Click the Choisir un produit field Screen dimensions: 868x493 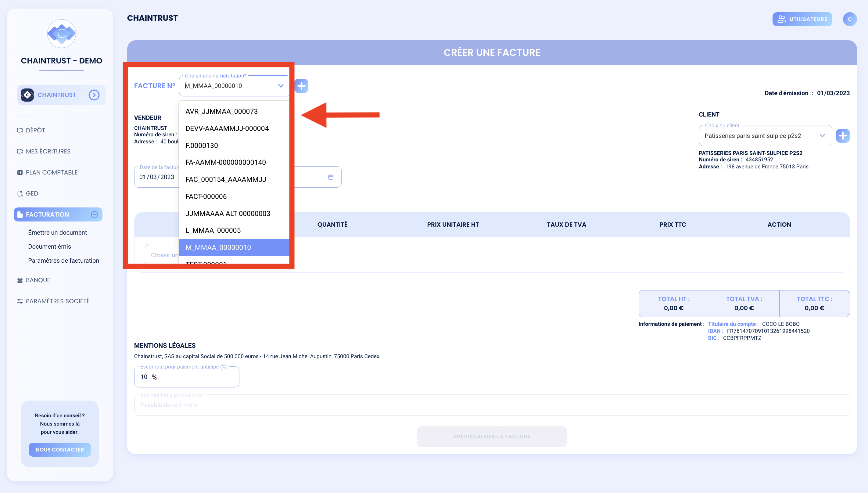[162, 255]
